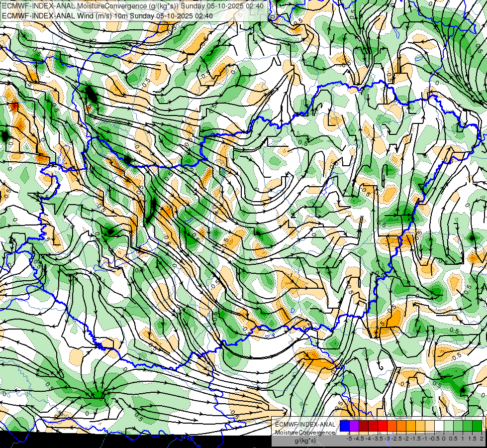
Task: Select the orange-red legend swatch above -3
Action: 392,426
